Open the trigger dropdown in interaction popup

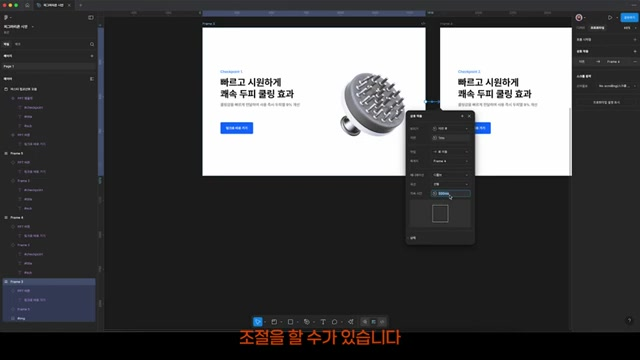[451, 129]
